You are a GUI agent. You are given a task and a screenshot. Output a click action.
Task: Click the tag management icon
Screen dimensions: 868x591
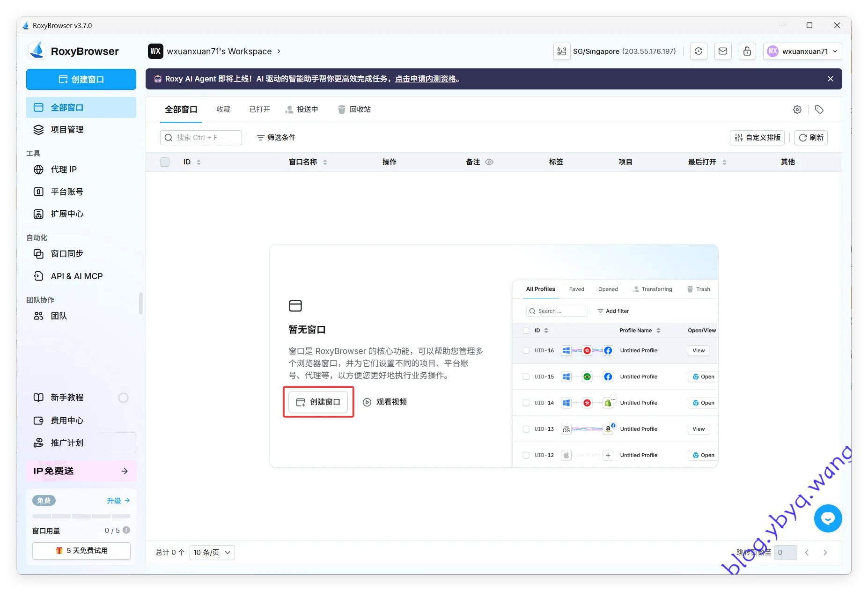[819, 110]
